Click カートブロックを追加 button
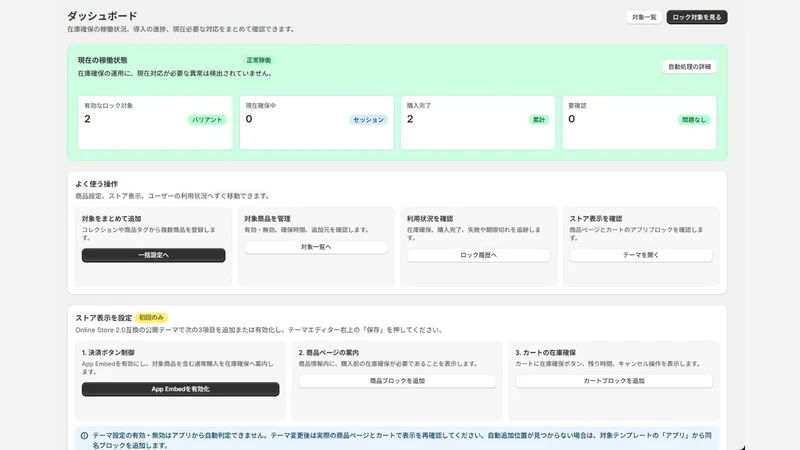The height and width of the screenshot is (450, 800). point(614,381)
